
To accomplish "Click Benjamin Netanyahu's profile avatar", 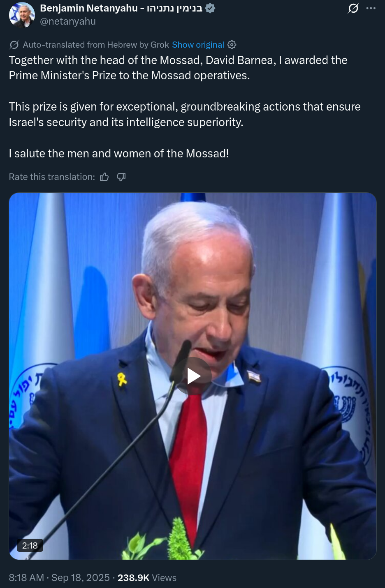I will click(x=22, y=15).
